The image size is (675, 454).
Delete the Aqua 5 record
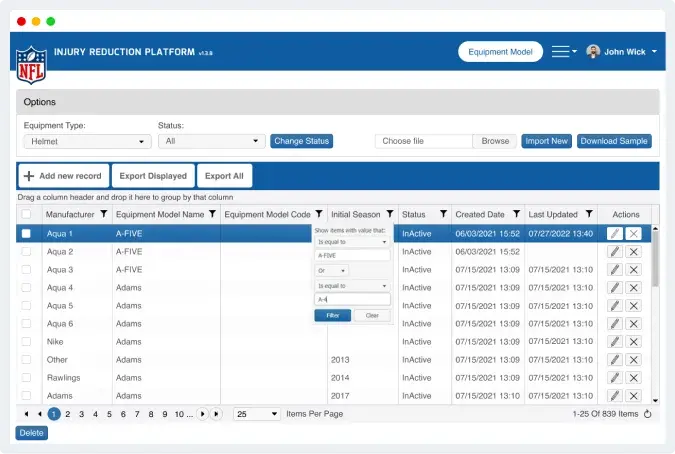coord(634,306)
